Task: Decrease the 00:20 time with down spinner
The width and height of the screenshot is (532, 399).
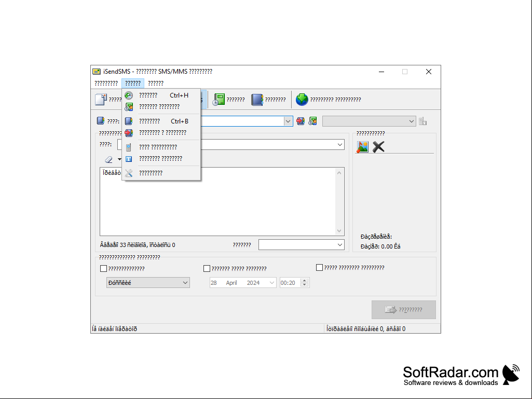Action: (x=304, y=285)
